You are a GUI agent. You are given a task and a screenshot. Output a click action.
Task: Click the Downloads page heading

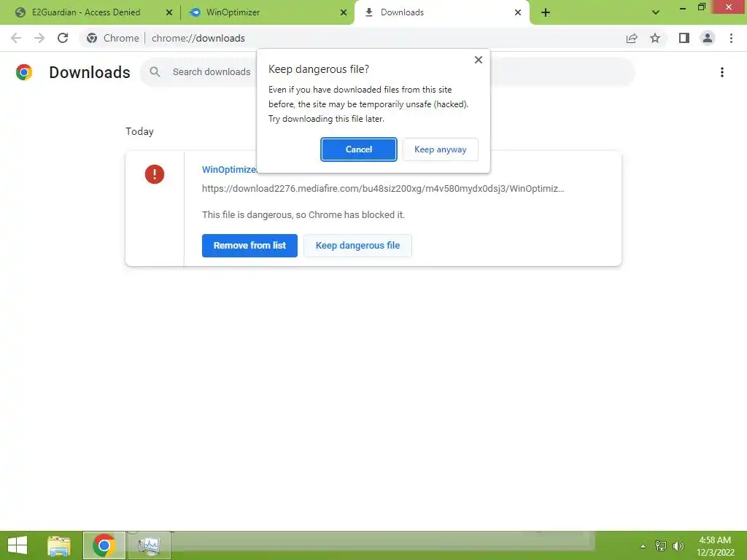tap(90, 72)
